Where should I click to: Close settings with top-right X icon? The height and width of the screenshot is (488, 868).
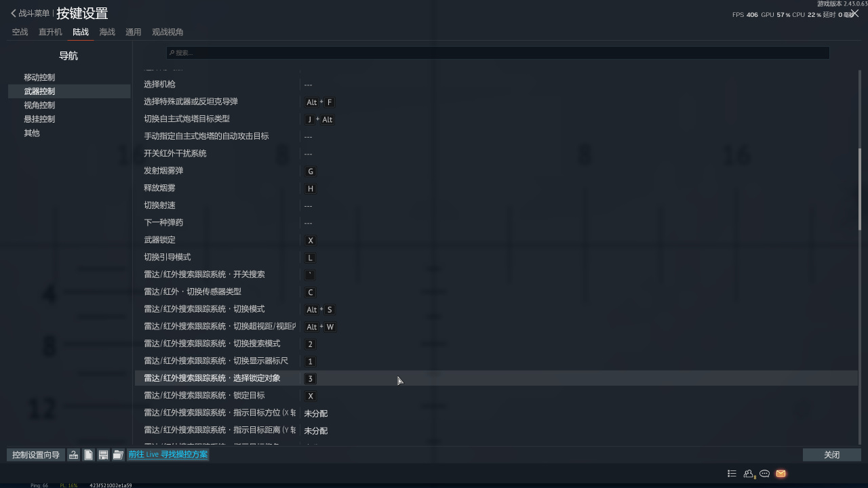pos(854,13)
